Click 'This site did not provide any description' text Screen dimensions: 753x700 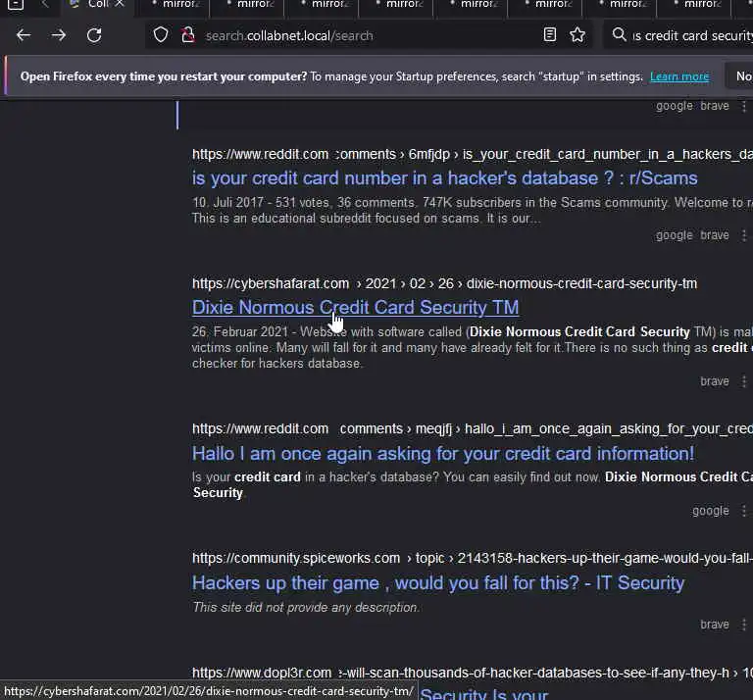pos(306,607)
